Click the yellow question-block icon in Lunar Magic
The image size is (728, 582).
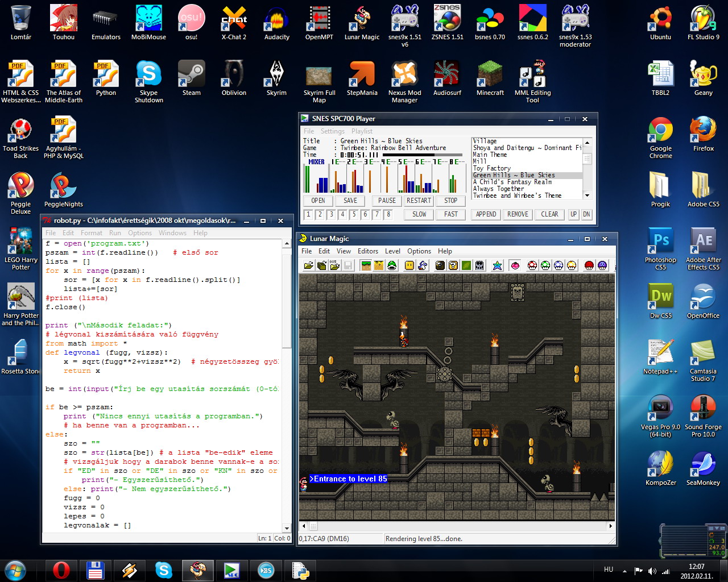pyautogui.click(x=453, y=265)
